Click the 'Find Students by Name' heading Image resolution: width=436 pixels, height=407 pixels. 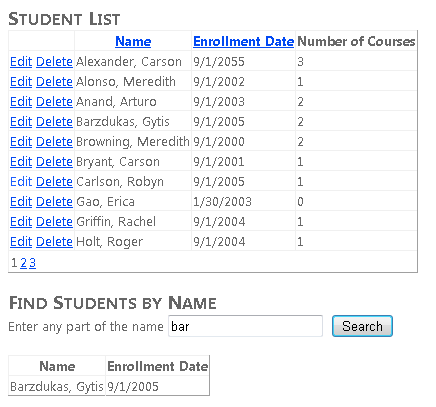[113, 303]
